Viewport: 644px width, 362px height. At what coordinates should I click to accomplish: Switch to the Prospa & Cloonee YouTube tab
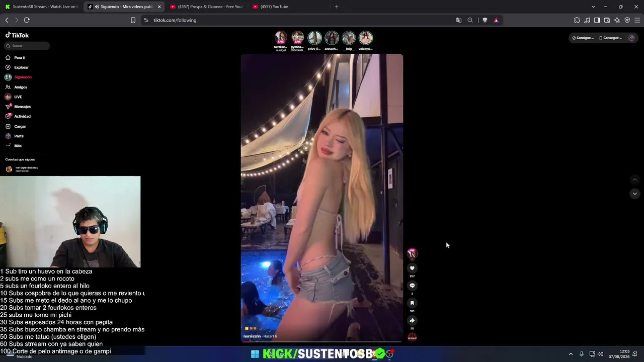pos(206,7)
